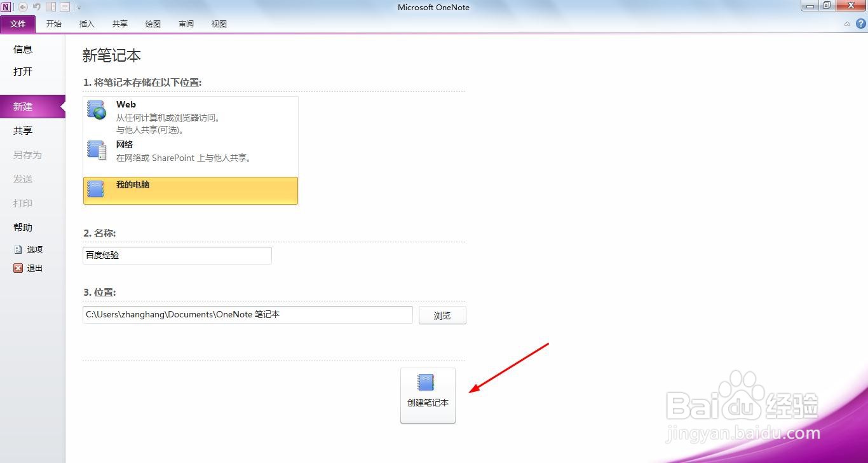Viewport: 868px width, 463px height.
Task: Select 新建 in the left sidebar
Action: tap(32, 106)
